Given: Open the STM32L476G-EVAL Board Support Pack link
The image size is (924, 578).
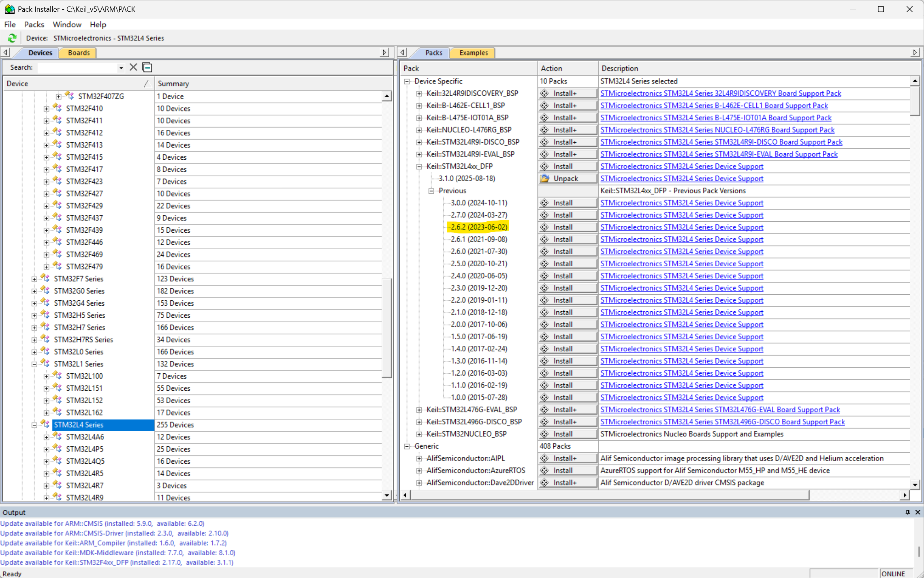Looking at the screenshot, I should click(720, 409).
